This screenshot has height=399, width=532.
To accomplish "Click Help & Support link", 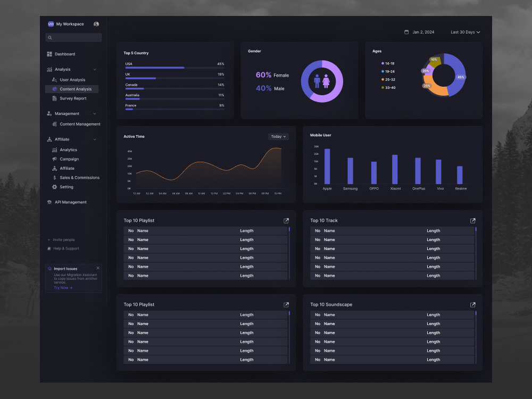I will [66, 248].
